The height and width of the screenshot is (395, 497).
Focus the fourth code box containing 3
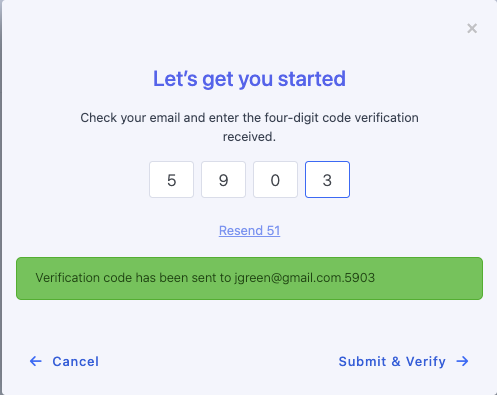pos(327,180)
